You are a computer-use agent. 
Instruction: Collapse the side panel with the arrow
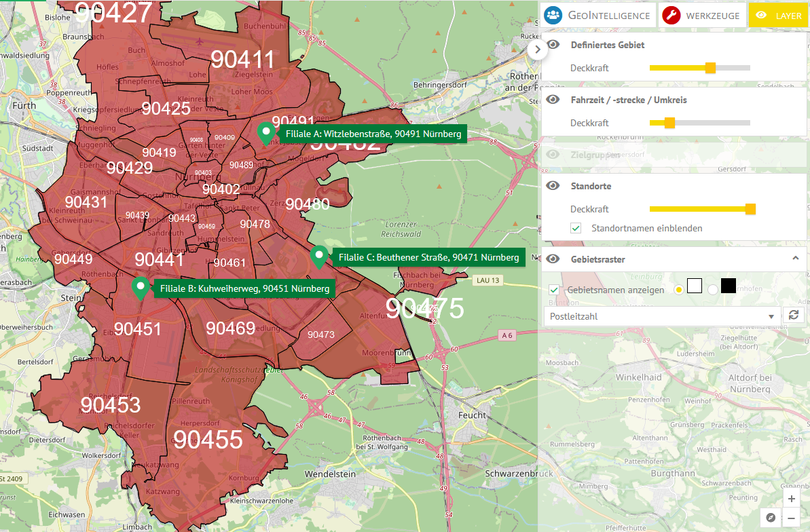pos(538,50)
